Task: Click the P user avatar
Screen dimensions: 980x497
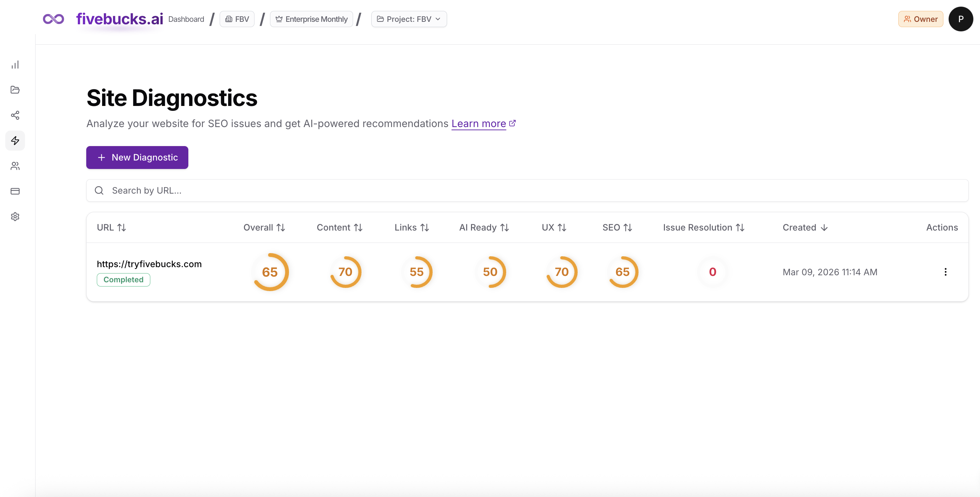Action: pos(960,19)
